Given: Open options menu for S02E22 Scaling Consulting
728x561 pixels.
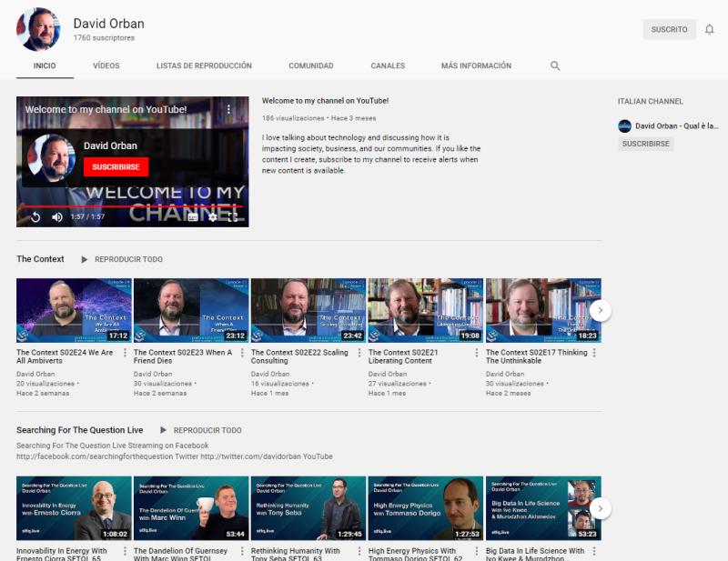Looking at the screenshot, I should pyautogui.click(x=359, y=353).
